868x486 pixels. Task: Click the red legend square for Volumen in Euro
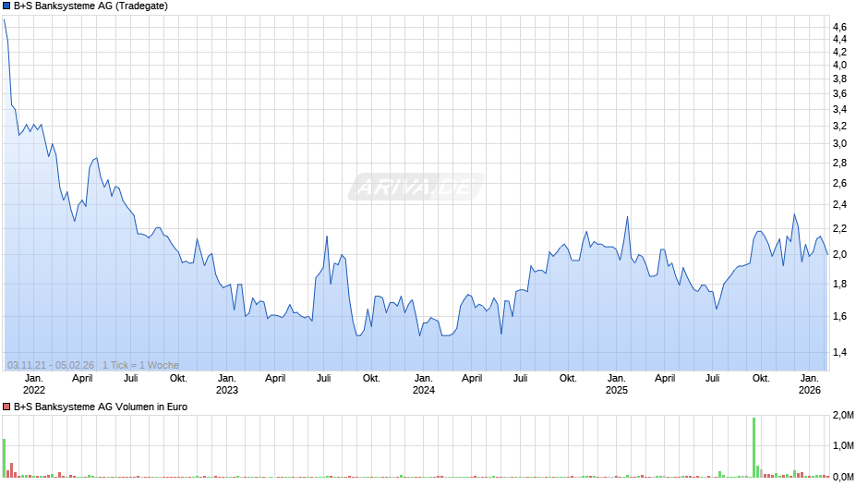6,407
